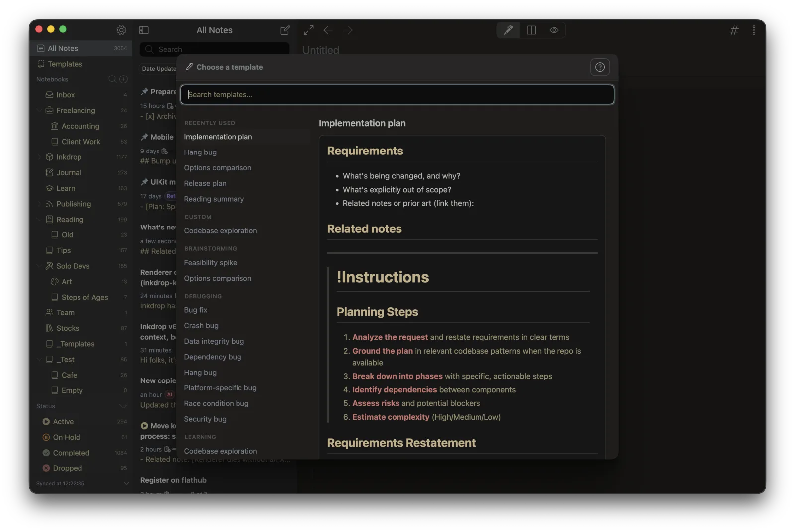
Task: Open the Steps of Ages notebook
Action: tap(80, 297)
